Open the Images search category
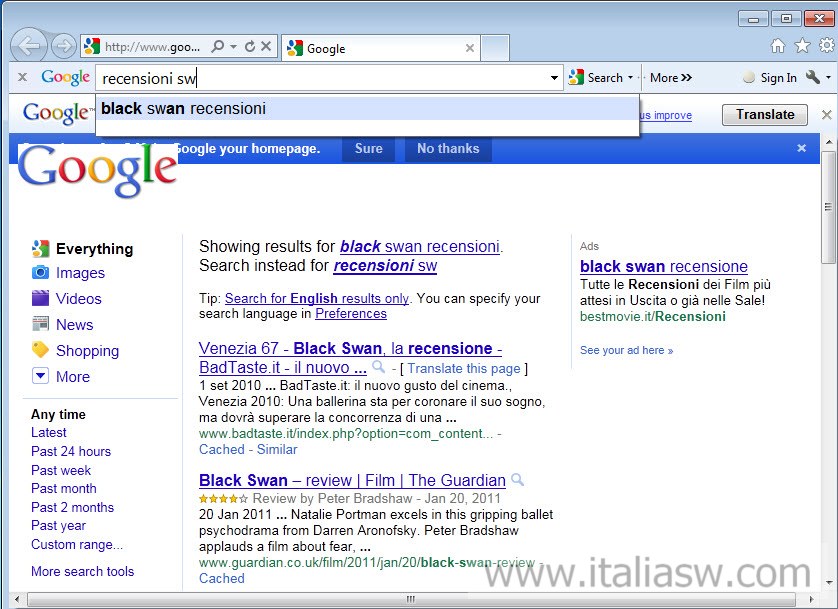Viewport: 838px width, 609px height. pyautogui.click(x=80, y=272)
